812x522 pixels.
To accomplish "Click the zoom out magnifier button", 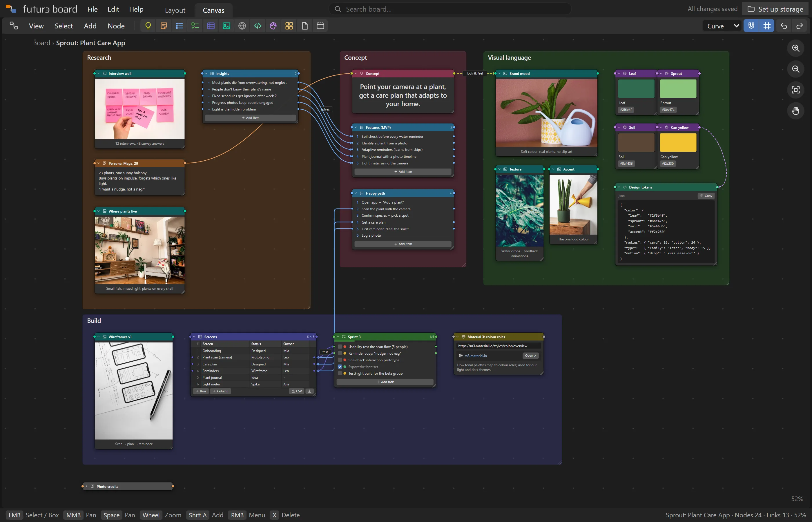I will (795, 69).
